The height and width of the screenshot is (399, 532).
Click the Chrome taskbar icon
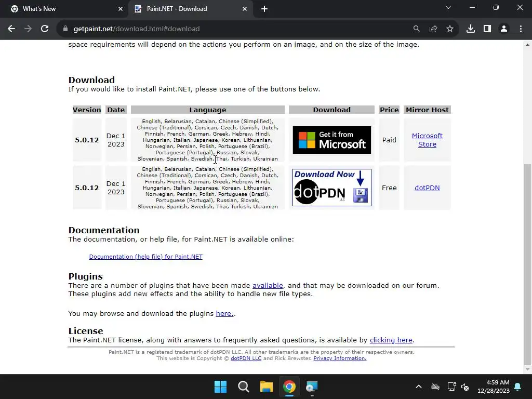coord(289,387)
